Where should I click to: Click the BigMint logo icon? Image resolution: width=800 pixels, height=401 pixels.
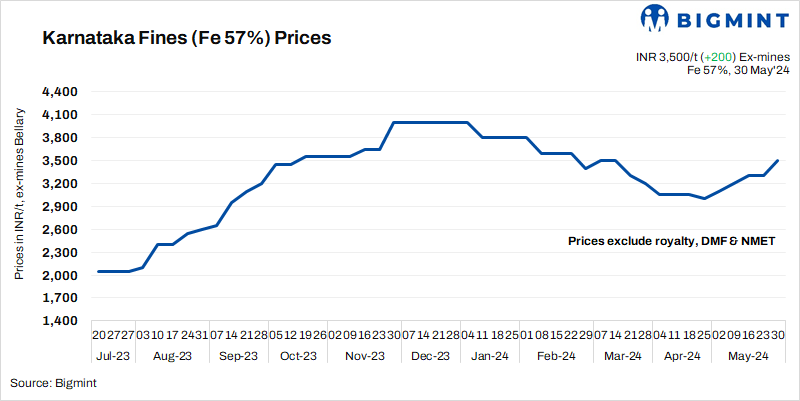tap(655, 17)
